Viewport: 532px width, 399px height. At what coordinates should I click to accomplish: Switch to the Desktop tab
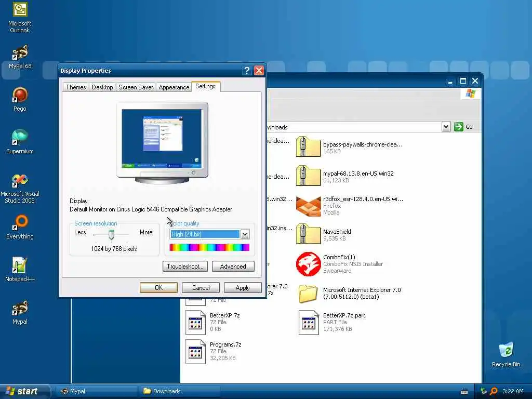pos(102,87)
